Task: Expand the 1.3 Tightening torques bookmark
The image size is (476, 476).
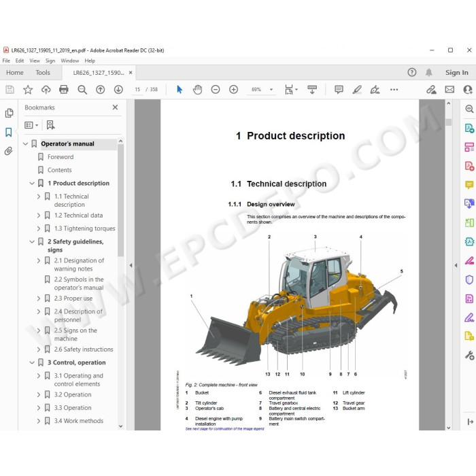Action: (39, 228)
